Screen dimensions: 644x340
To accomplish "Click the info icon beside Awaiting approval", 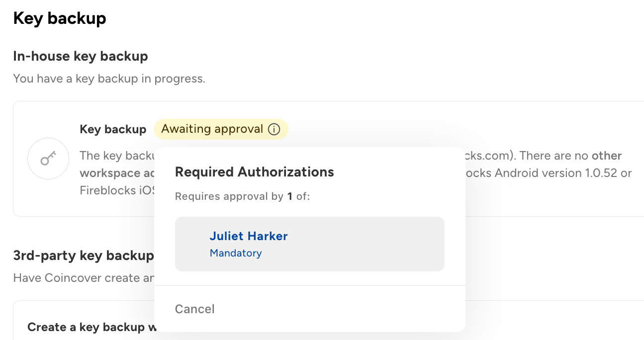I will coord(274,130).
